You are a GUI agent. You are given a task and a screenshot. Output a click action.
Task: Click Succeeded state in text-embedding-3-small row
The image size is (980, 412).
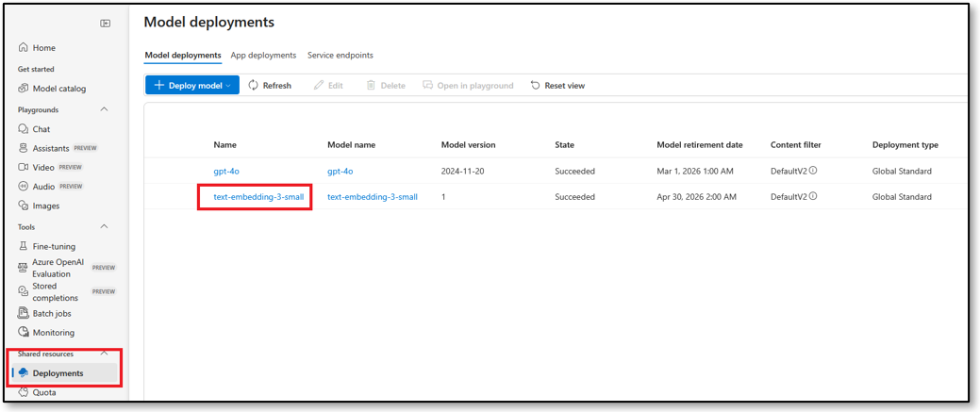(575, 196)
